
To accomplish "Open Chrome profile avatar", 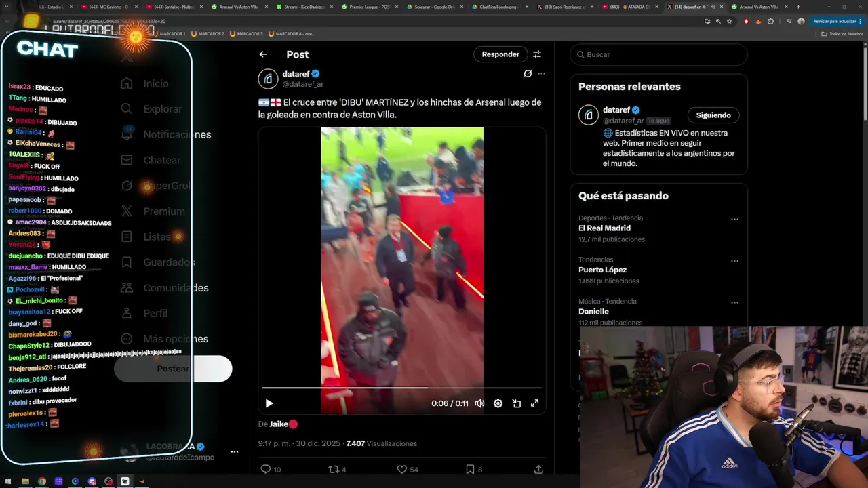I will [801, 21].
